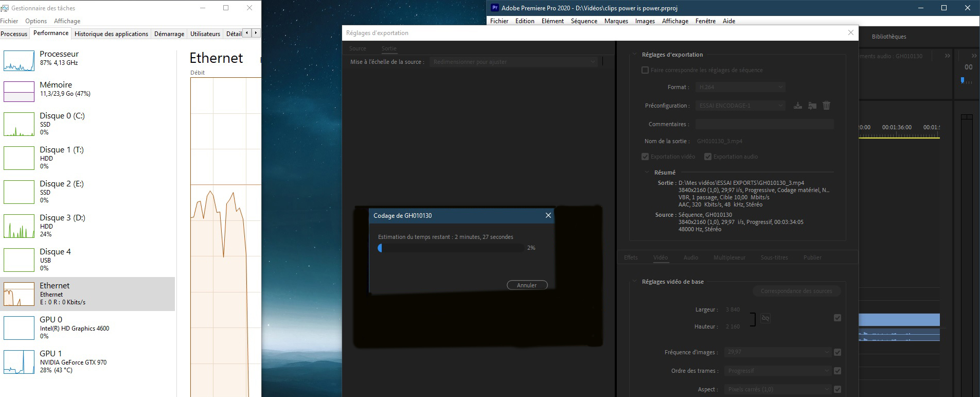Open the Historique des applications tab

tap(111, 34)
